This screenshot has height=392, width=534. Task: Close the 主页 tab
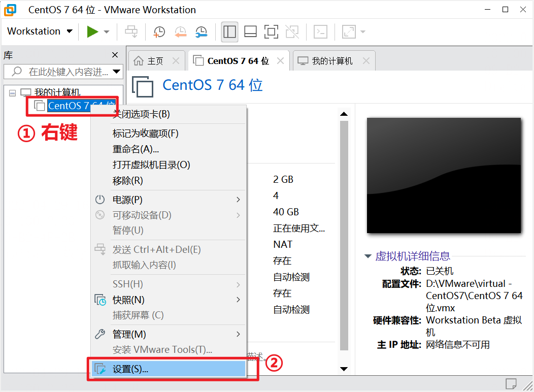tap(176, 60)
